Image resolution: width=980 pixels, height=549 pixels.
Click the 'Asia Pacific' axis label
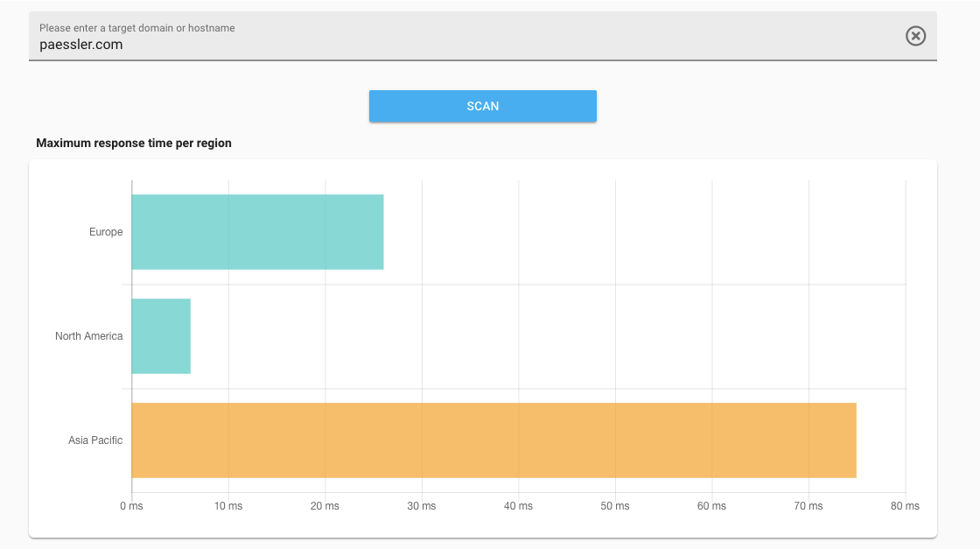click(x=95, y=440)
